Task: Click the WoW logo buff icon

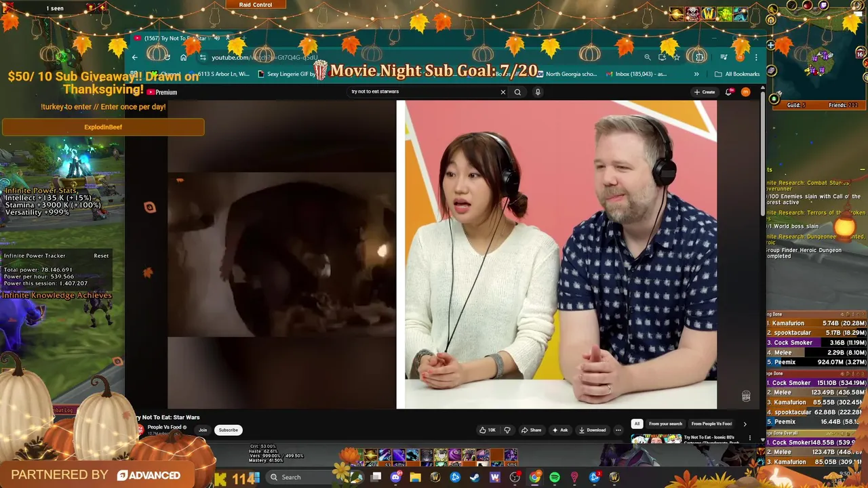Action: (709, 14)
